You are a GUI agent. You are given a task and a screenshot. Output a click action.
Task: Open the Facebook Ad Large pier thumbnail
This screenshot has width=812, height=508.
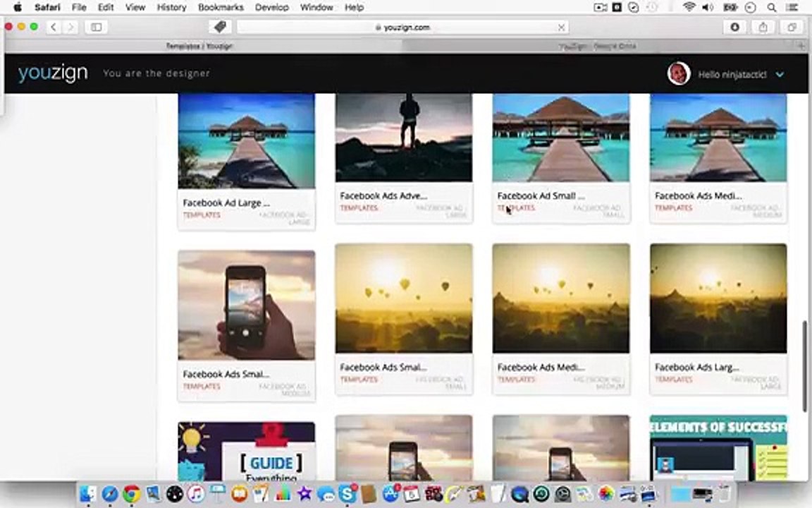tap(247, 141)
